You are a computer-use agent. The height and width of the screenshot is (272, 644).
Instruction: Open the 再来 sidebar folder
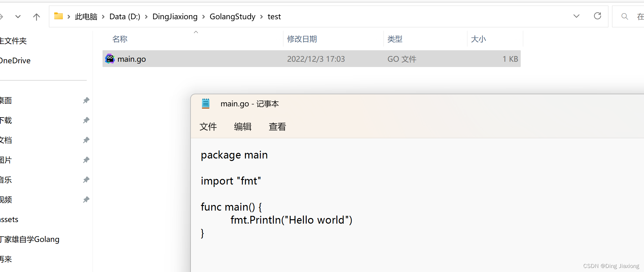6,259
